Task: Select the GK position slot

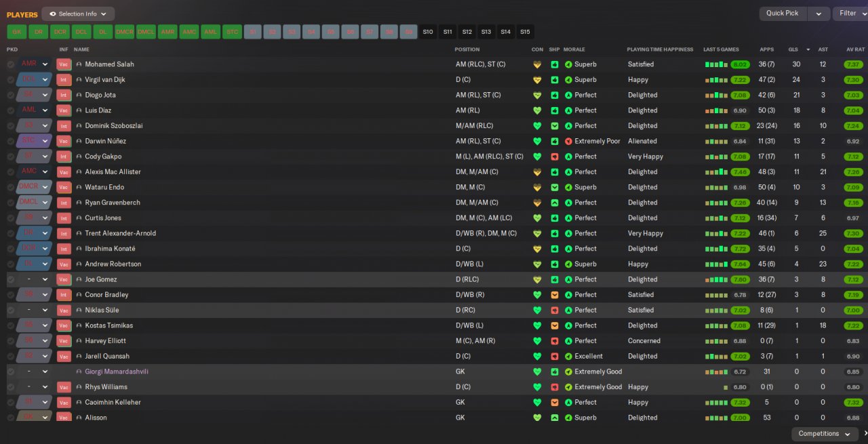Action: click(x=17, y=32)
